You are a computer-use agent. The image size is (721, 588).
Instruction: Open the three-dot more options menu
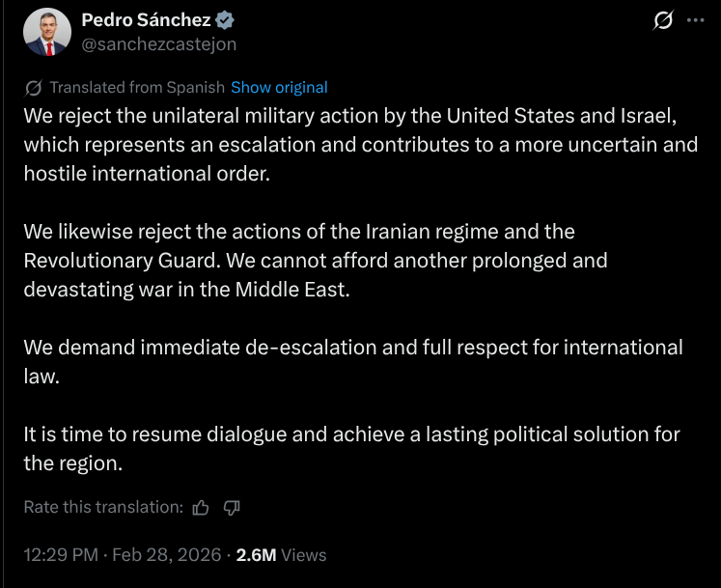pos(695,20)
